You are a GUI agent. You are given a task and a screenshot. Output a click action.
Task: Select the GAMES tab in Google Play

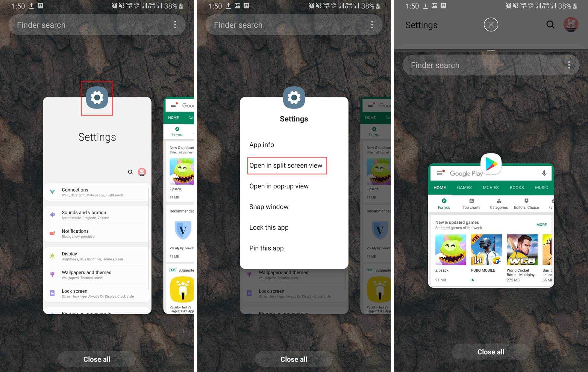click(464, 187)
